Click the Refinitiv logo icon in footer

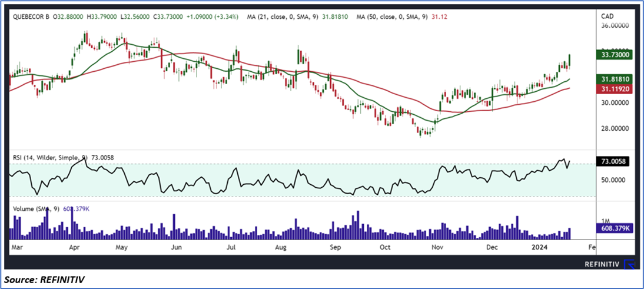pyautogui.click(x=628, y=264)
